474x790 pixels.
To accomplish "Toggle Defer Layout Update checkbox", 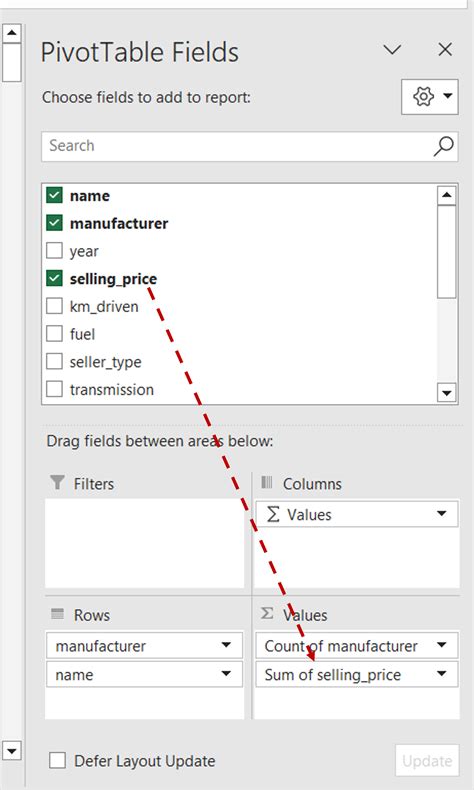I will tap(57, 760).
